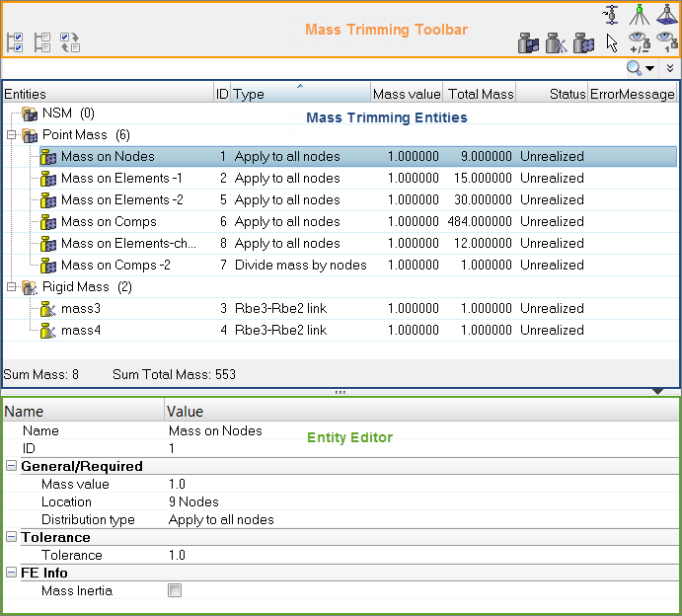Click the check-all entities icon in toolbar
682x616 pixels.
(15, 42)
